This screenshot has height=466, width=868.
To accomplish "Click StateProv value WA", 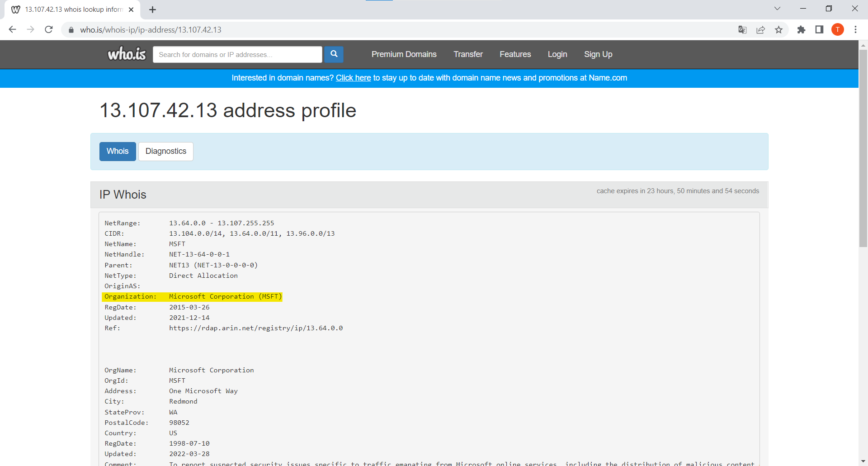I will click(173, 412).
